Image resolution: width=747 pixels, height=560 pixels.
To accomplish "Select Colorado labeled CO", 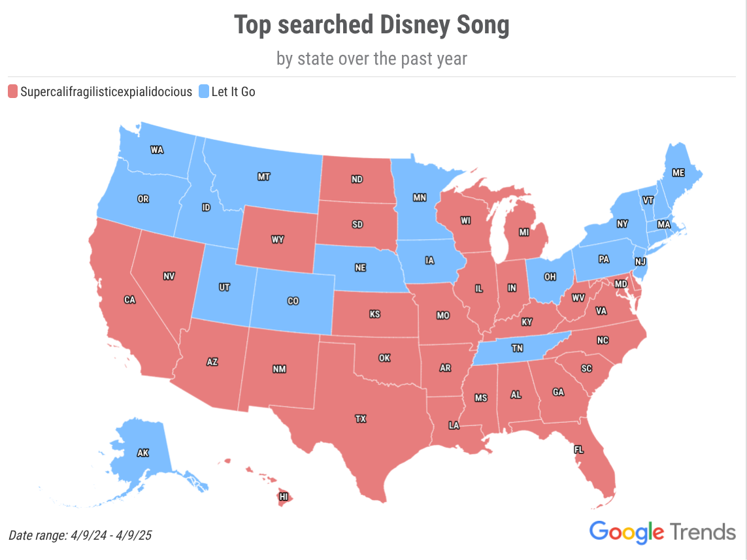I will (293, 301).
